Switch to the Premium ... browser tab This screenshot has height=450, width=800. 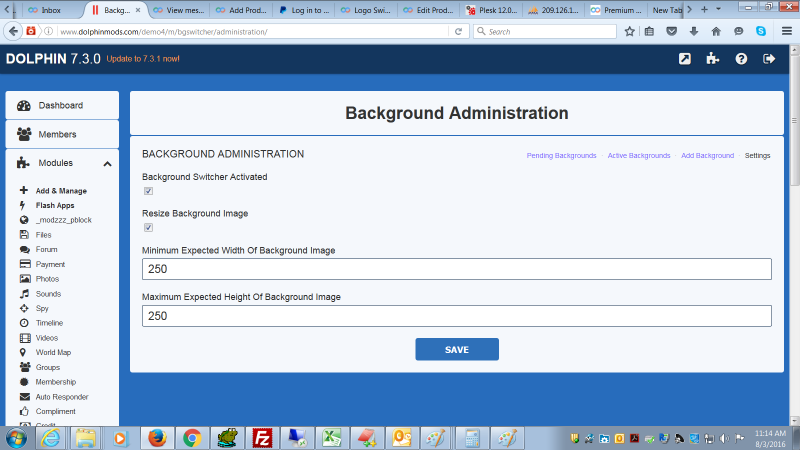616,10
